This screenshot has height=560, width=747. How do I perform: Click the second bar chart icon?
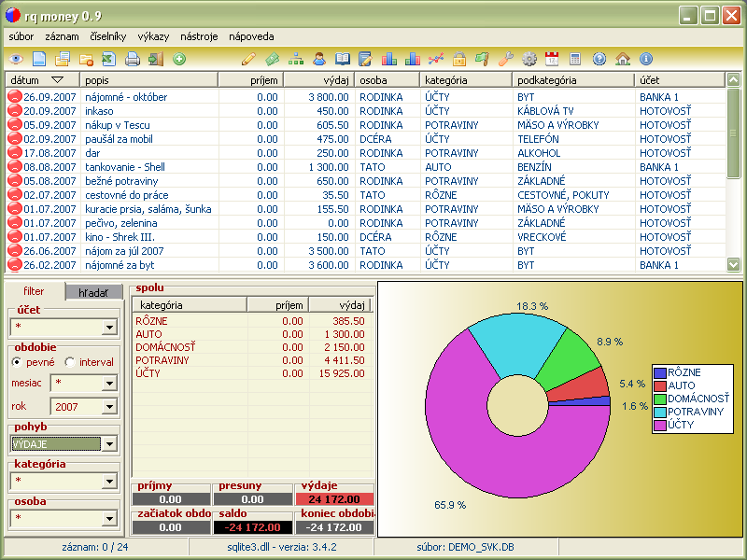[x=413, y=59]
